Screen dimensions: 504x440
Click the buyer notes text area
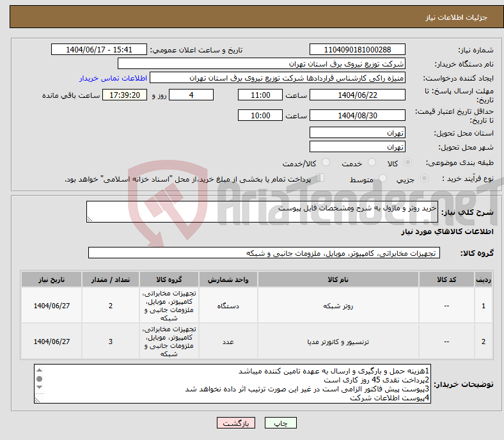pos(232,384)
